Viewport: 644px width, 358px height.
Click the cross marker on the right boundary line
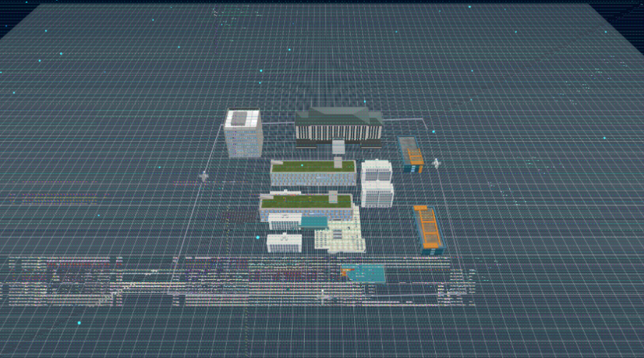(436, 163)
